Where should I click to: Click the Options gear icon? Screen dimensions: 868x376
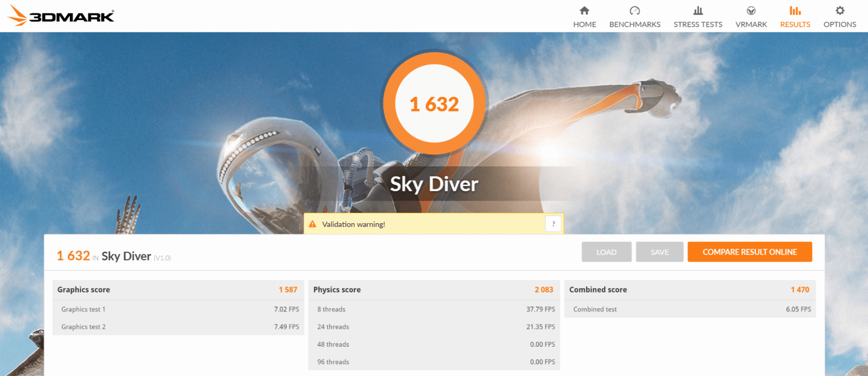click(840, 10)
